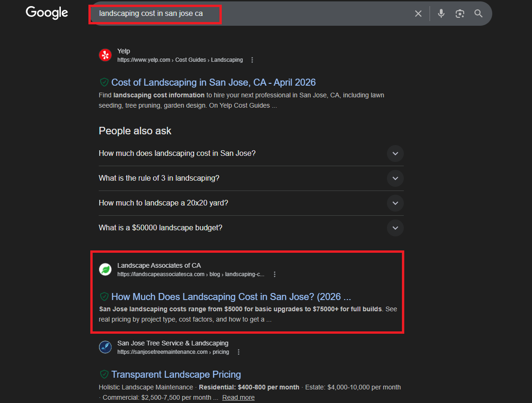Viewport: 532px width, 403px height.
Task: Open How Much Does Landscaping Cost link
Action: [231, 297]
